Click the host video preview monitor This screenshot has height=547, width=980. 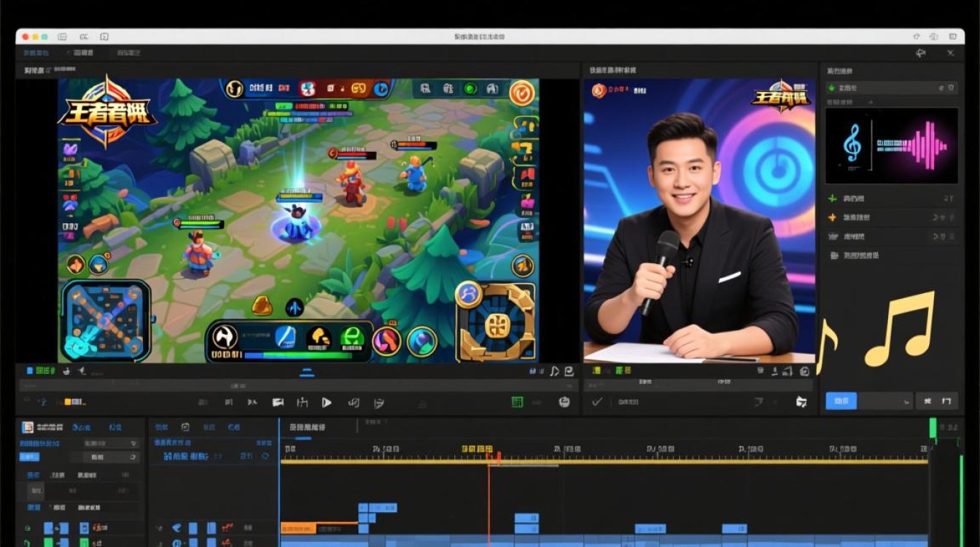point(699,221)
